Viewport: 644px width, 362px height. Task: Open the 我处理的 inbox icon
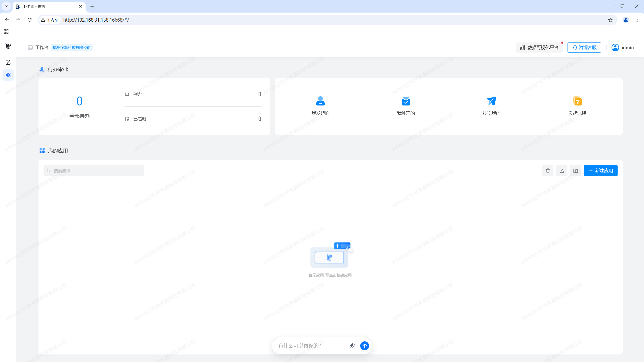(406, 101)
